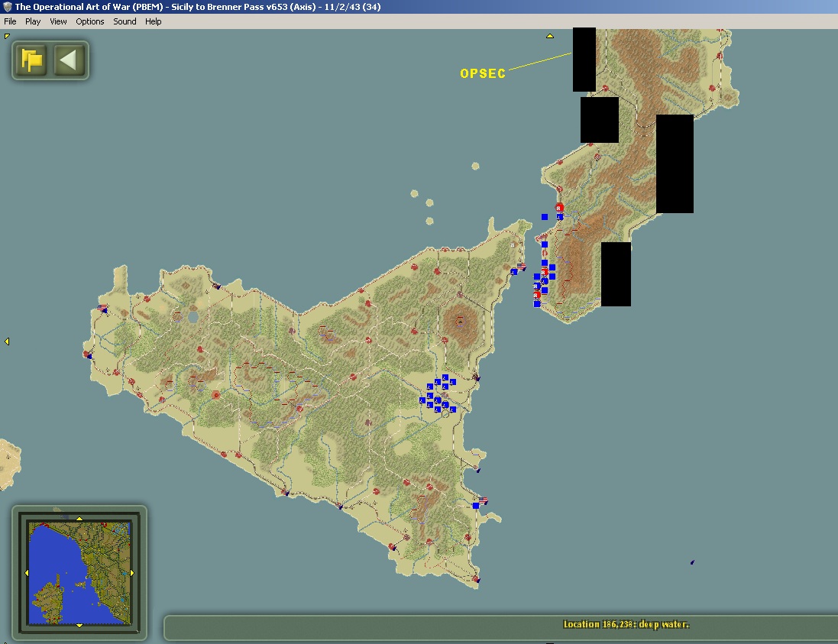Click the corner scroll arrow below File menu
Image resolution: width=838 pixels, height=644 pixels.
[6, 36]
